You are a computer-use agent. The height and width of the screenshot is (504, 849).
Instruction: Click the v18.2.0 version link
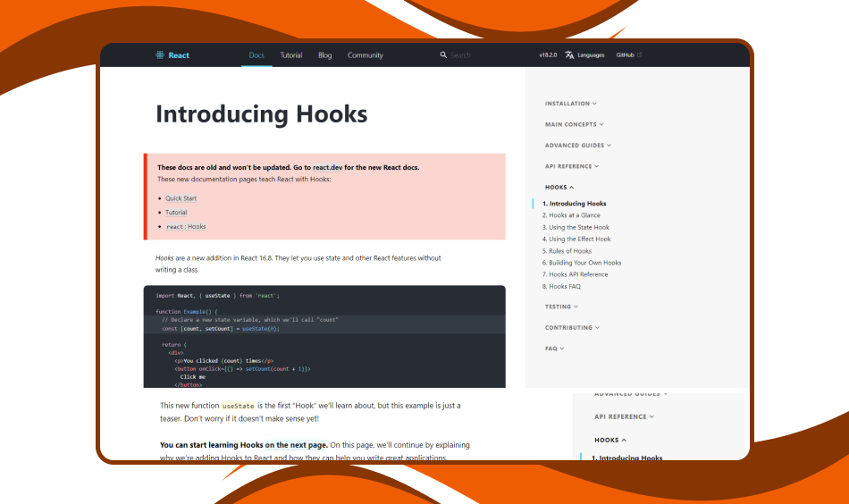coord(548,55)
